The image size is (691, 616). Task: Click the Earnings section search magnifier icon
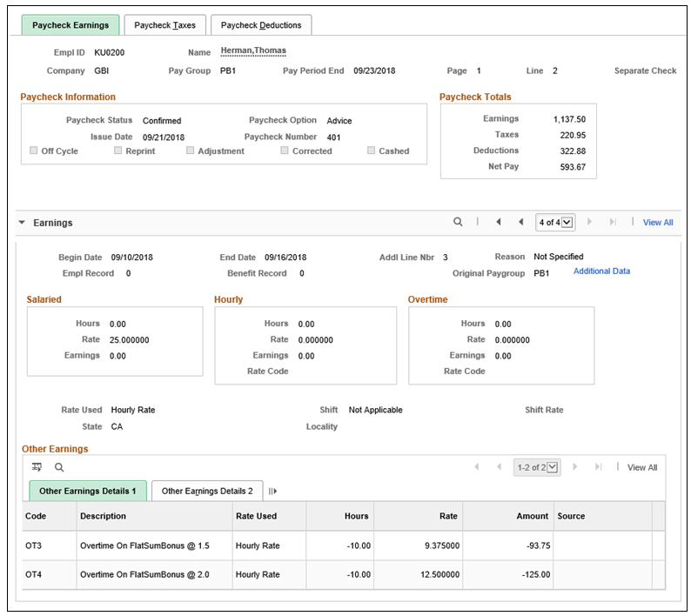coord(458,222)
